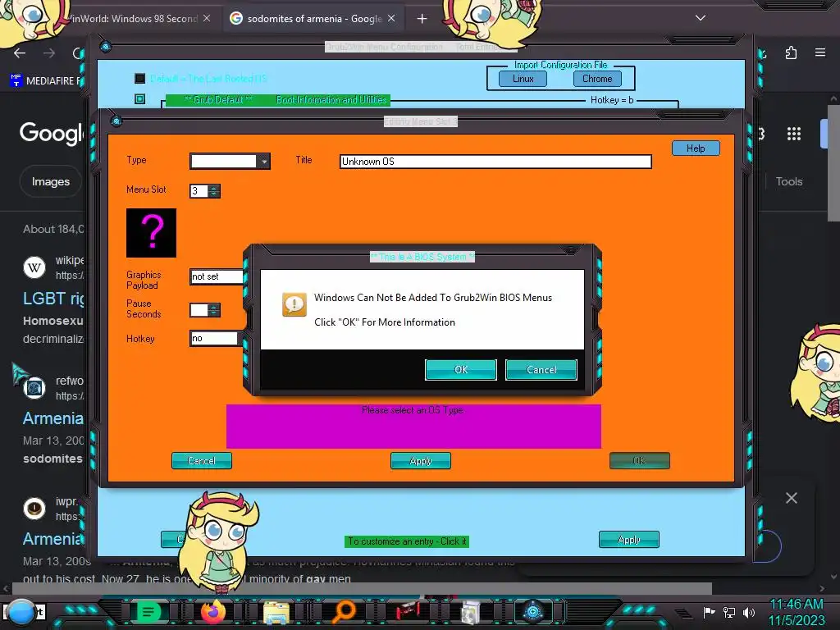840x630 pixels.
Task: Click the Edit Menu Slot window corner icon
Action: click(116, 121)
